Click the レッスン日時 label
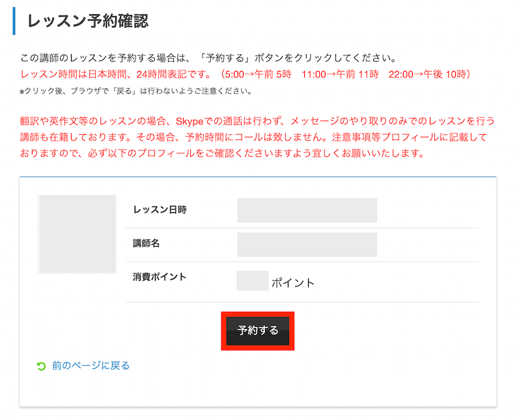The height and width of the screenshot is (420, 521). click(x=160, y=210)
